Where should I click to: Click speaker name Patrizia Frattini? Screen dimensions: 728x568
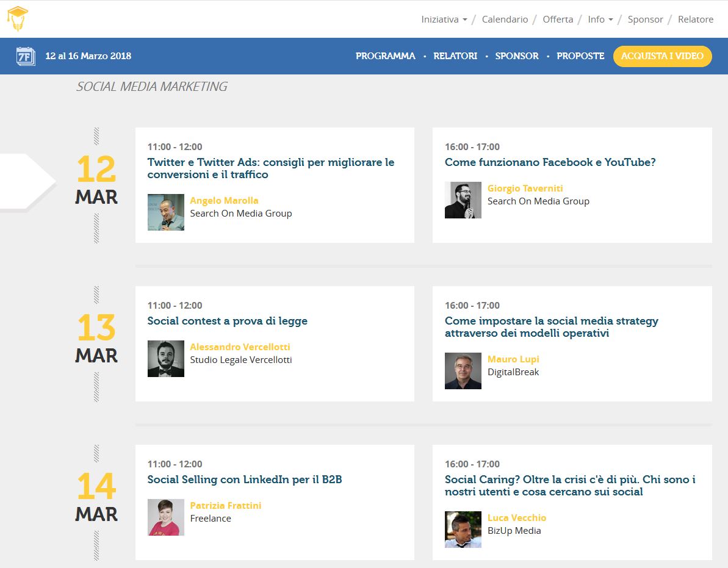point(226,506)
